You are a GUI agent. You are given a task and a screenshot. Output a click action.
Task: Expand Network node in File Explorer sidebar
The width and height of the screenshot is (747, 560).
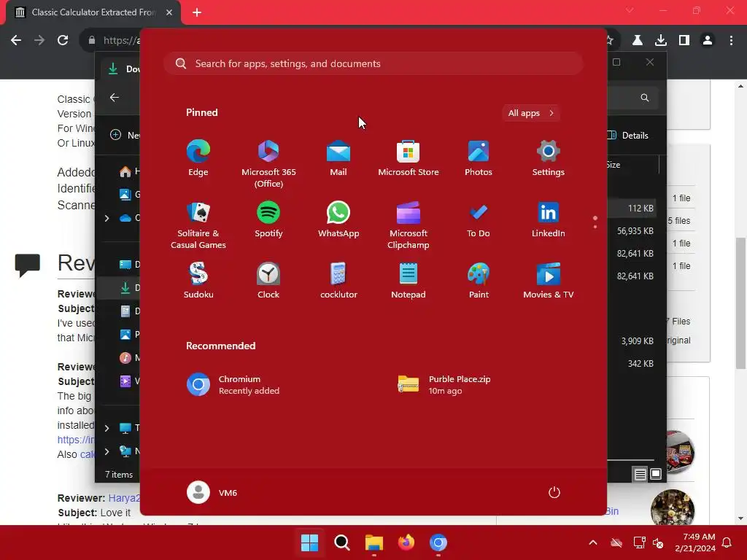pos(107,451)
